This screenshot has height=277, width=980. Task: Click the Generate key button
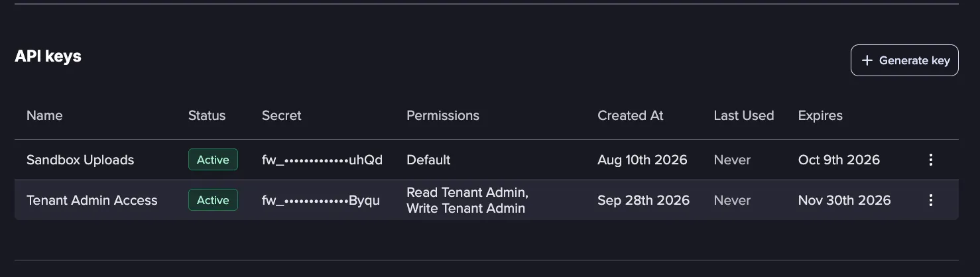pos(904,60)
